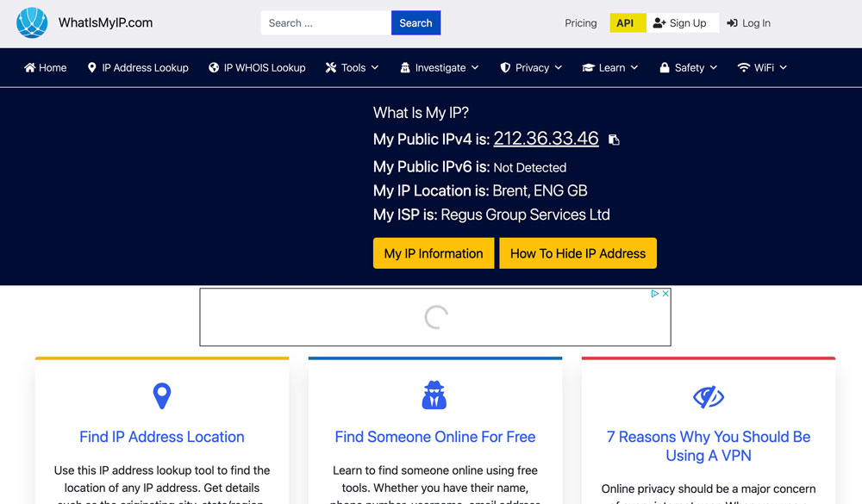Screen dimensions: 862x504
Task: Open the yellow API button
Action: tap(628, 23)
